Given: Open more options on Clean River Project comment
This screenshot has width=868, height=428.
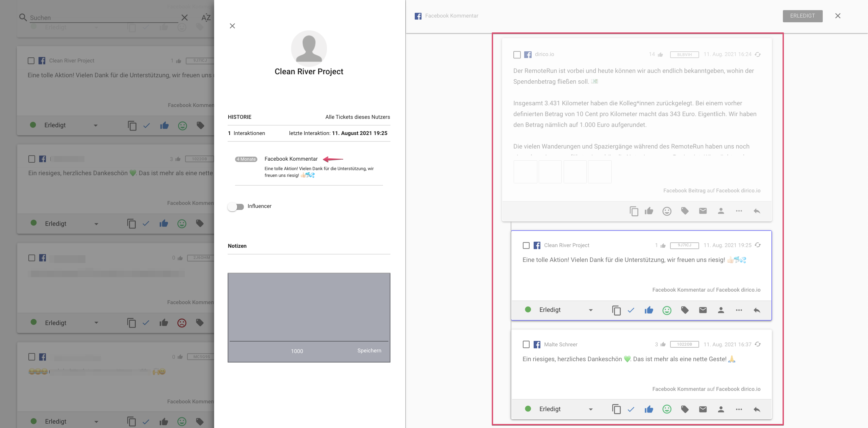Looking at the screenshot, I should (739, 310).
